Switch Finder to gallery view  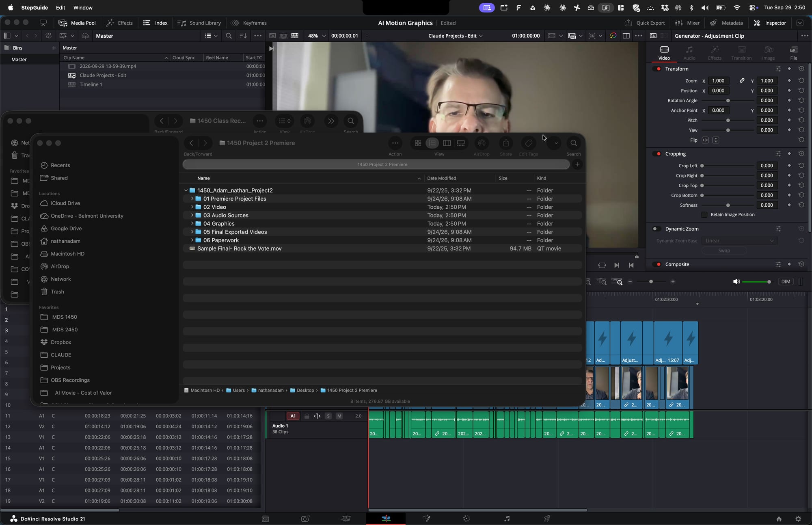click(461, 143)
